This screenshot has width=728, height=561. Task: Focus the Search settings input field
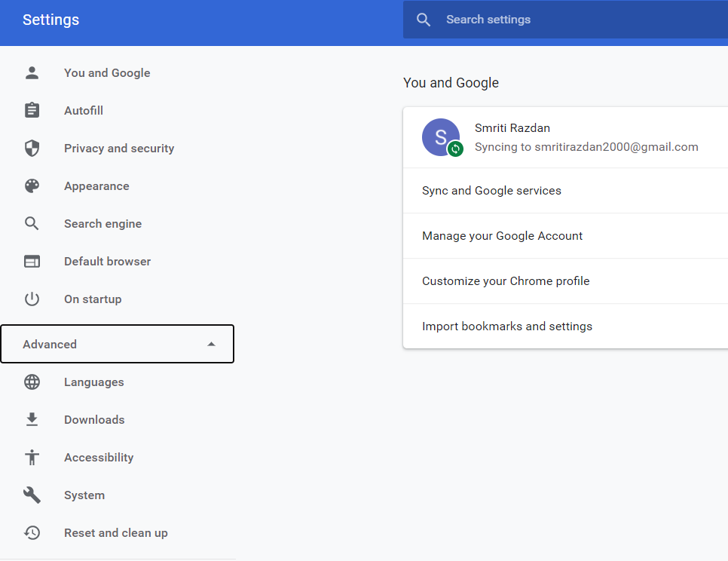click(x=565, y=20)
